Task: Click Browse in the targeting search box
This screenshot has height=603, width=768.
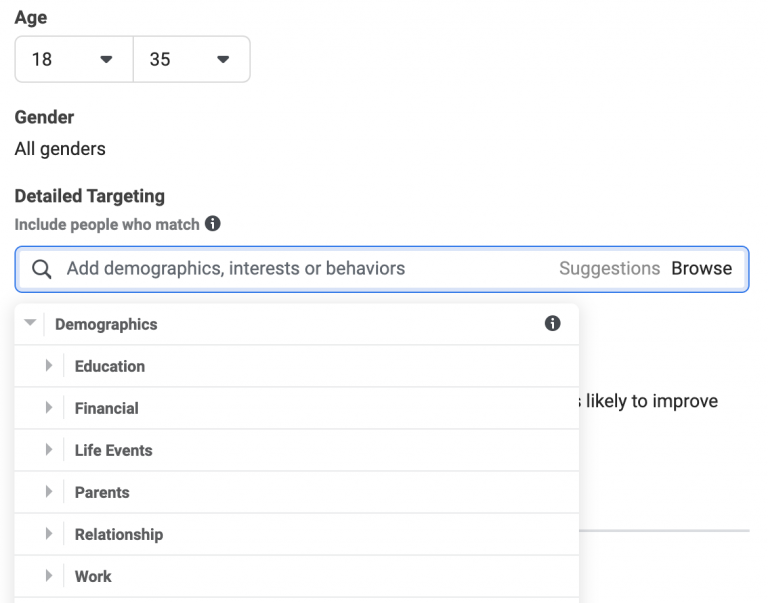Action: tap(701, 269)
